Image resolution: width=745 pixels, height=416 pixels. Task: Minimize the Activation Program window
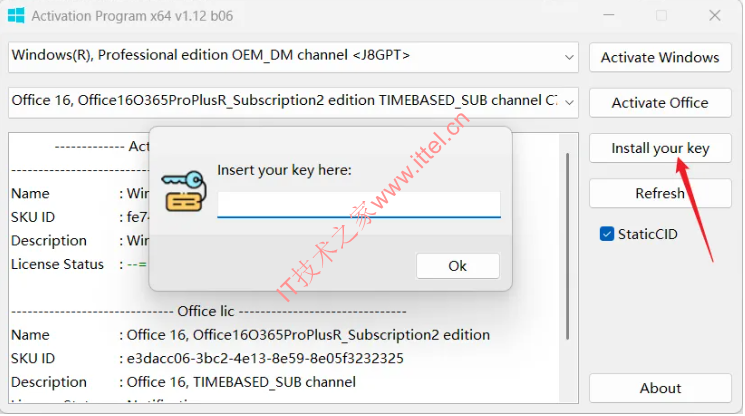(x=609, y=15)
